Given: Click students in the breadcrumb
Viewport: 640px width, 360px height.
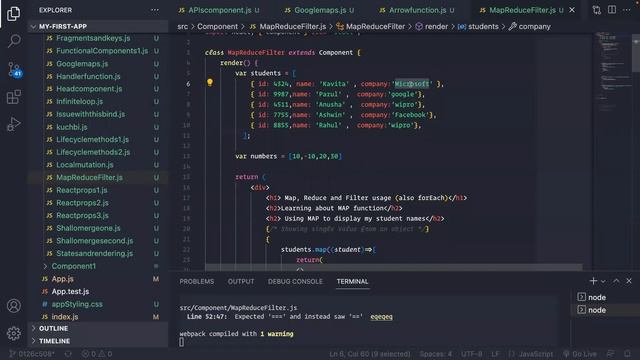Looking at the screenshot, I should click(478, 27).
